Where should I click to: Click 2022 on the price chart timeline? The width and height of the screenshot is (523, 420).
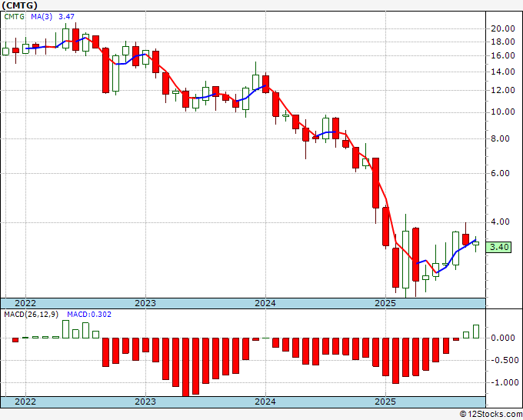[25, 303]
